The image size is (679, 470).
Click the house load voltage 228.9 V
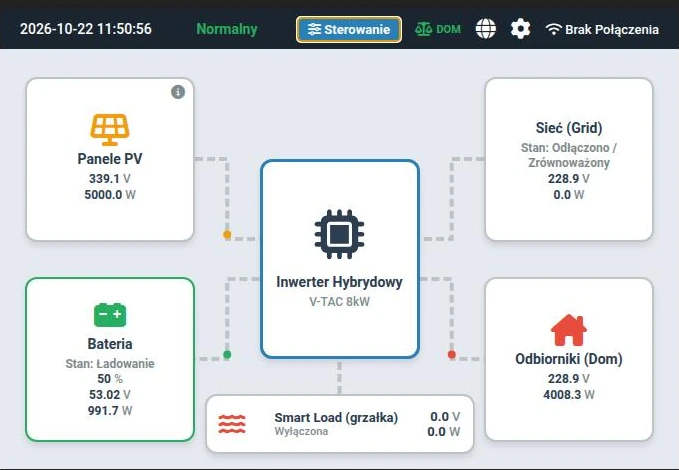[x=569, y=379]
